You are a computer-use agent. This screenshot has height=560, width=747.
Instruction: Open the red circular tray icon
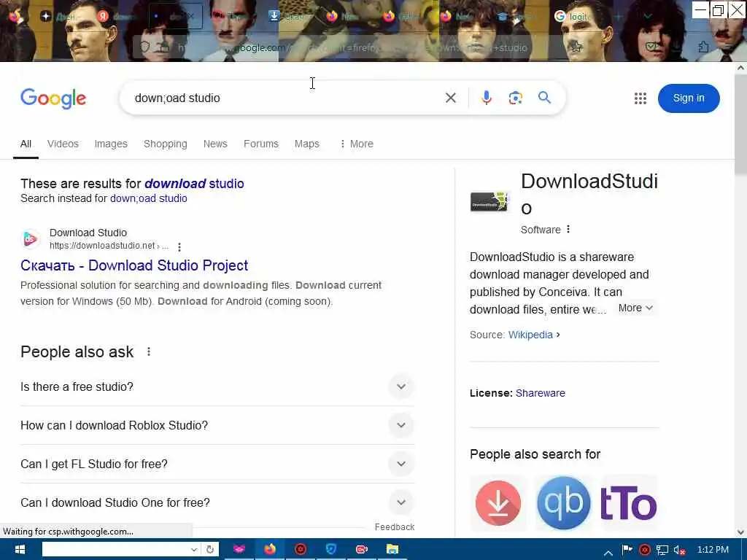click(645, 550)
